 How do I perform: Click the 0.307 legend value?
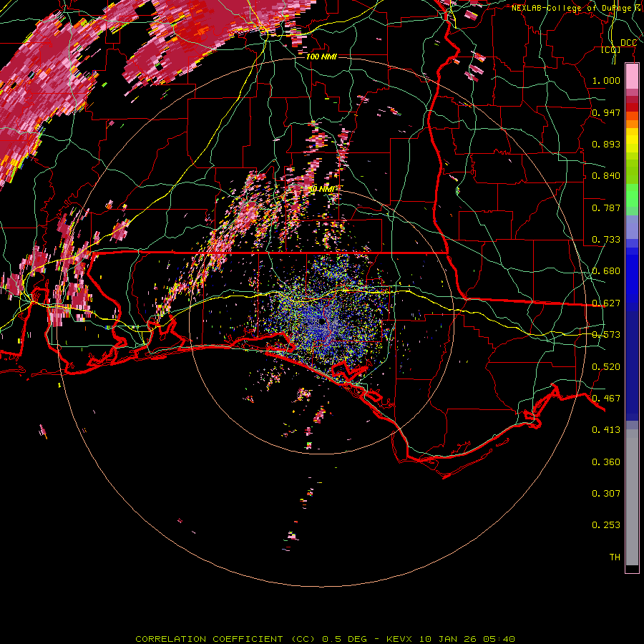[606, 494]
